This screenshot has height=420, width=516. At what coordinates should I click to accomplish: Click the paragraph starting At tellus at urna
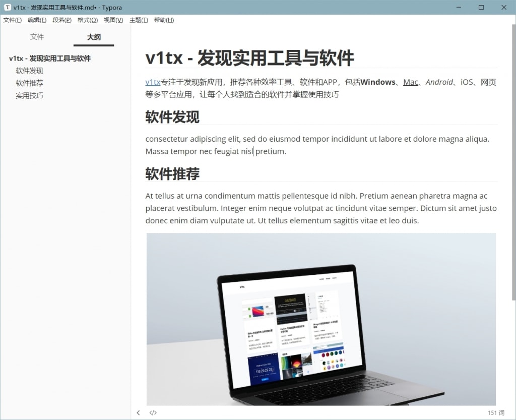321,208
